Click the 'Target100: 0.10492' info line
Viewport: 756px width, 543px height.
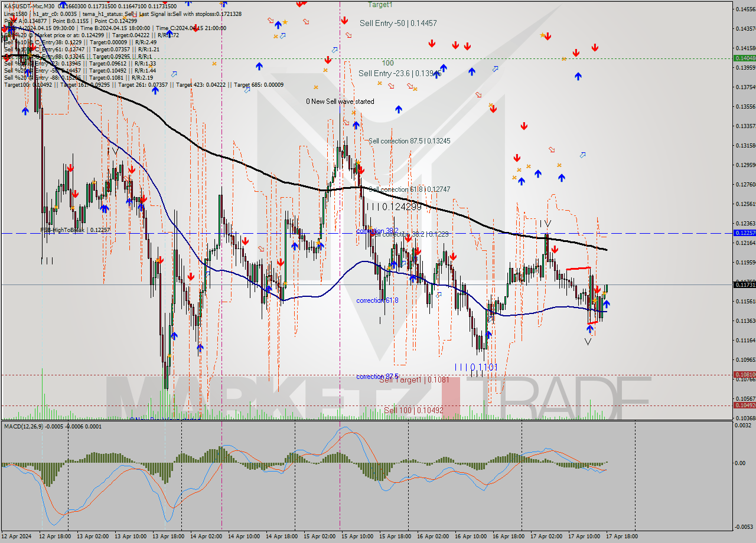144,84
